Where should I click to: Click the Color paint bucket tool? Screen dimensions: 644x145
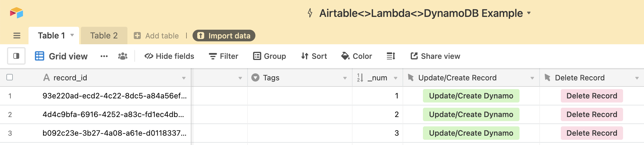pyautogui.click(x=357, y=56)
